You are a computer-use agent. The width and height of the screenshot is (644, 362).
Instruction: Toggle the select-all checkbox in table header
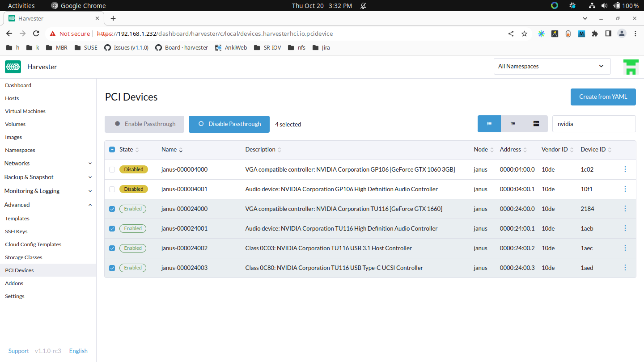tap(112, 149)
